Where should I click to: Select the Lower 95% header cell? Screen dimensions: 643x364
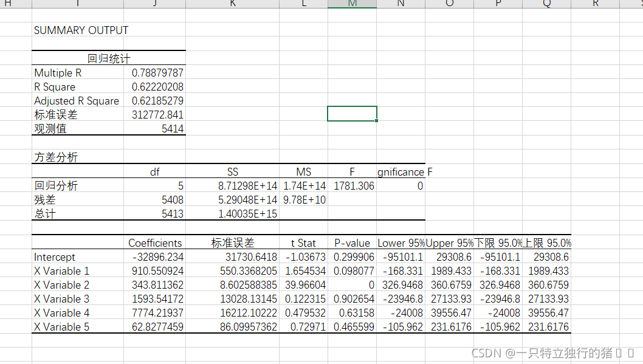pos(401,243)
